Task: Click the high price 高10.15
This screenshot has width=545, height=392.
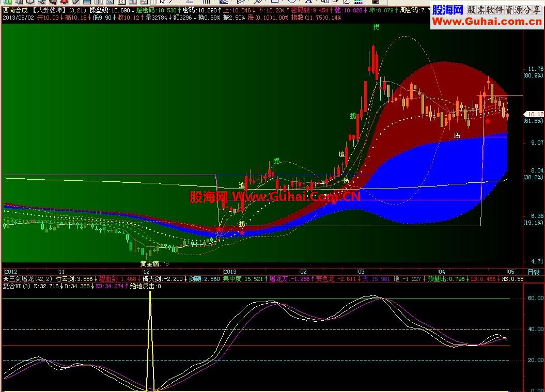Action: pos(75,18)
